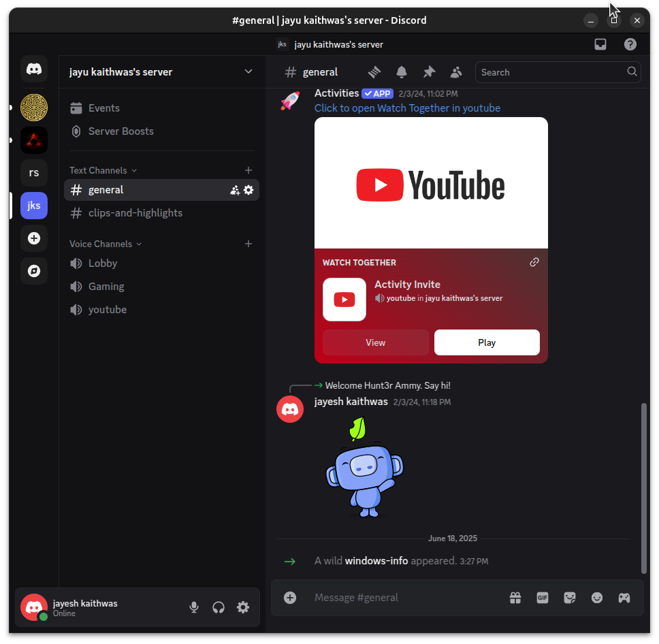Deafen with headphones icon
The image size is (659, 644).
(x=219, y=607)
